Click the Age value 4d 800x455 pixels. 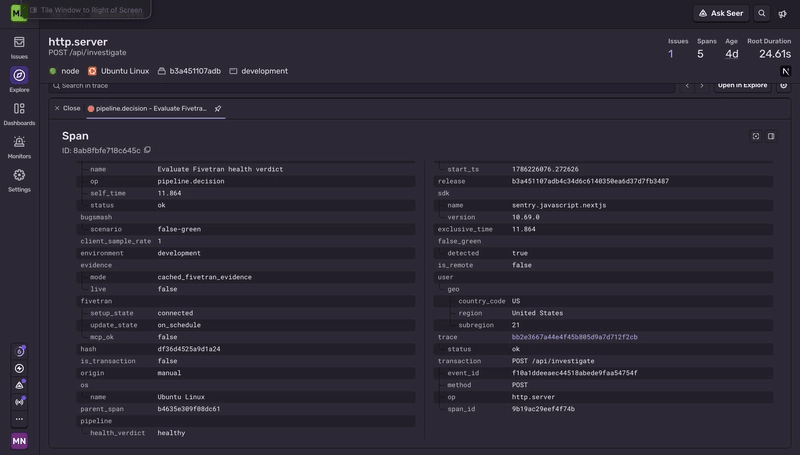pos(732,54)
